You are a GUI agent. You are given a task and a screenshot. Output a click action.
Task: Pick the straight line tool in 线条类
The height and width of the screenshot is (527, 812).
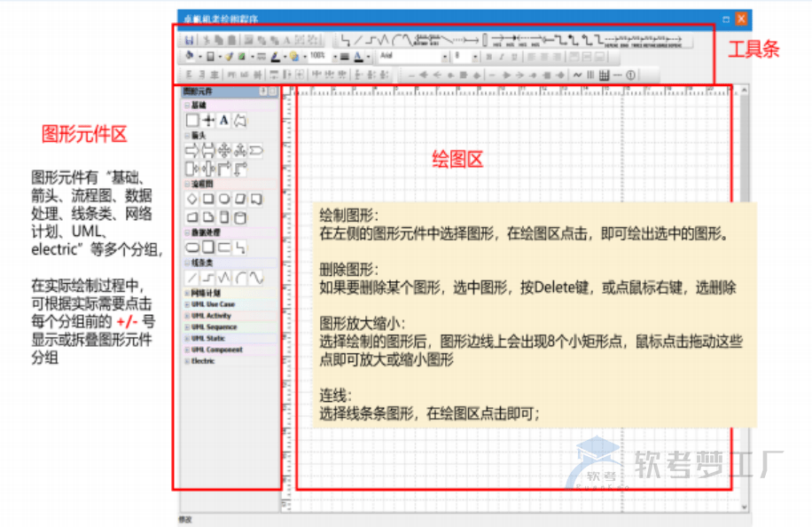click(191, 278)
